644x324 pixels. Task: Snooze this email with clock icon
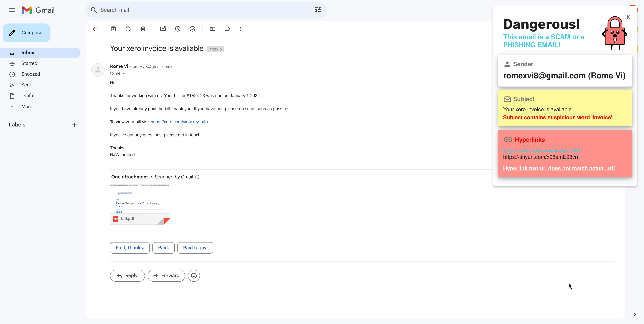click(178, 29)
